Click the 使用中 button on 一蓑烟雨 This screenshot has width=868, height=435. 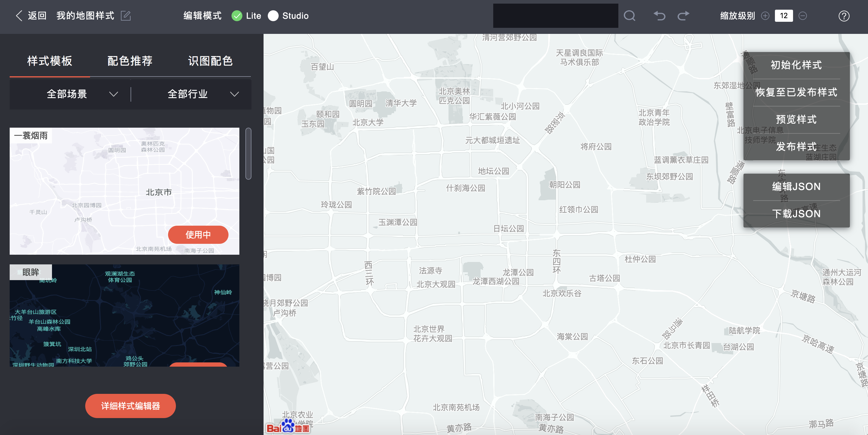(198, 235)
